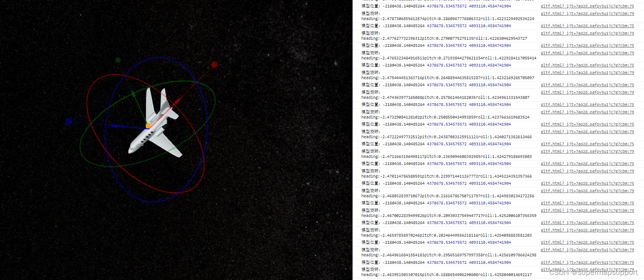Select log line with pitch:0.19565169757997358
This screenshot has height=280, width=644.
(x=449, y=255)
